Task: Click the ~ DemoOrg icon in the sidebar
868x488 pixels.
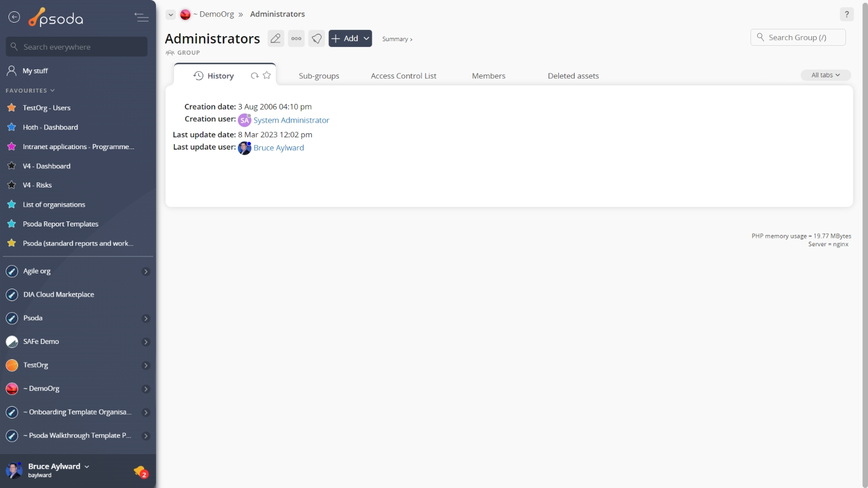Action: (12, 389)
